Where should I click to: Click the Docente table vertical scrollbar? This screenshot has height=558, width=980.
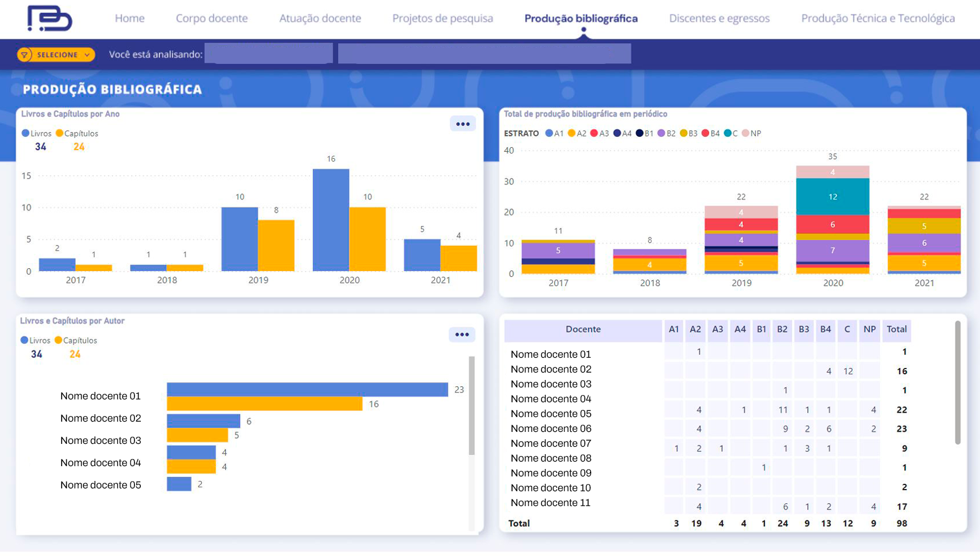tap(958, 382)
